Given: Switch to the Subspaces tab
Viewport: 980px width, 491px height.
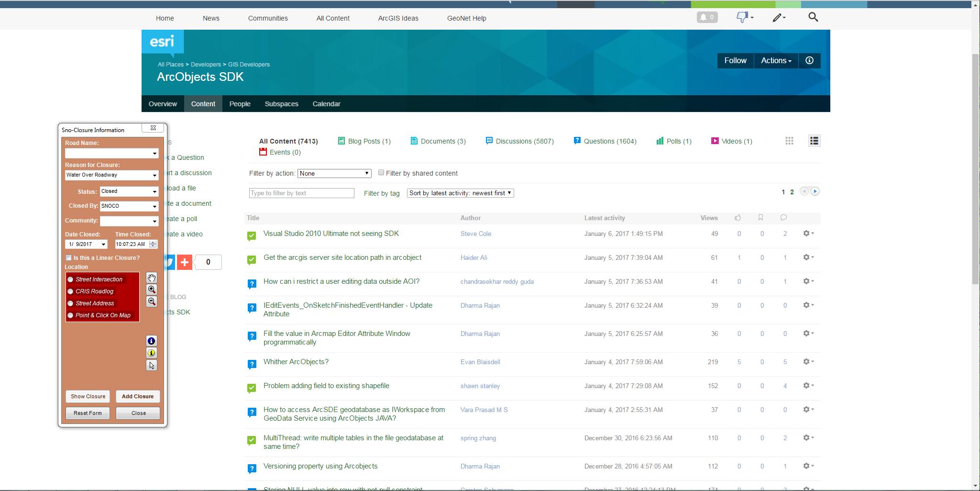Looking at the screenshot, I should (282, 104).
